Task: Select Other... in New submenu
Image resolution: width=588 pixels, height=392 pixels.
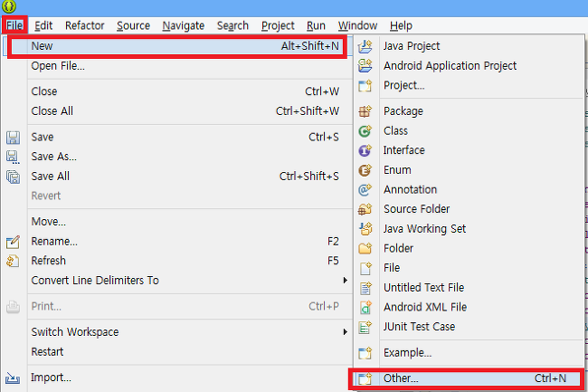Action: [x=467, y=378]
